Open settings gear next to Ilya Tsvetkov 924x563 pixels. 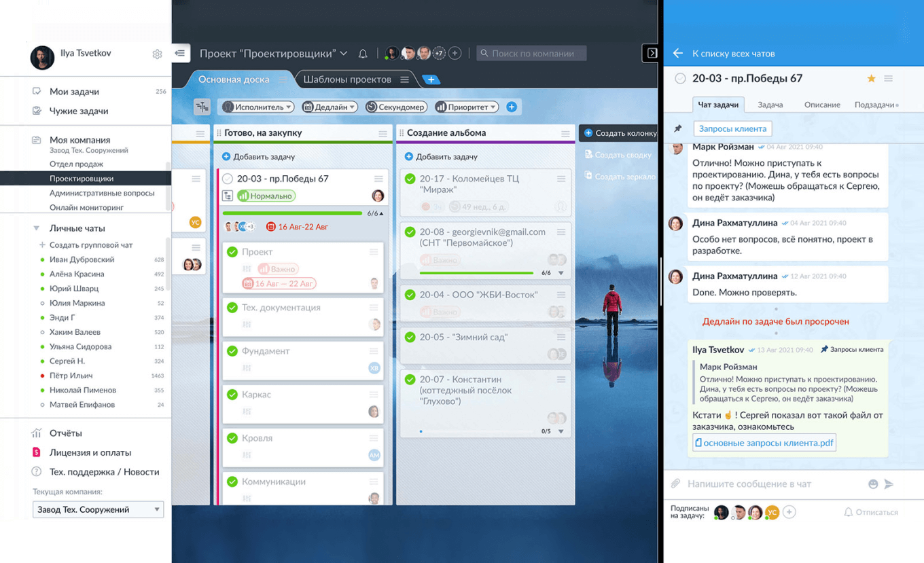pos(157,54)
